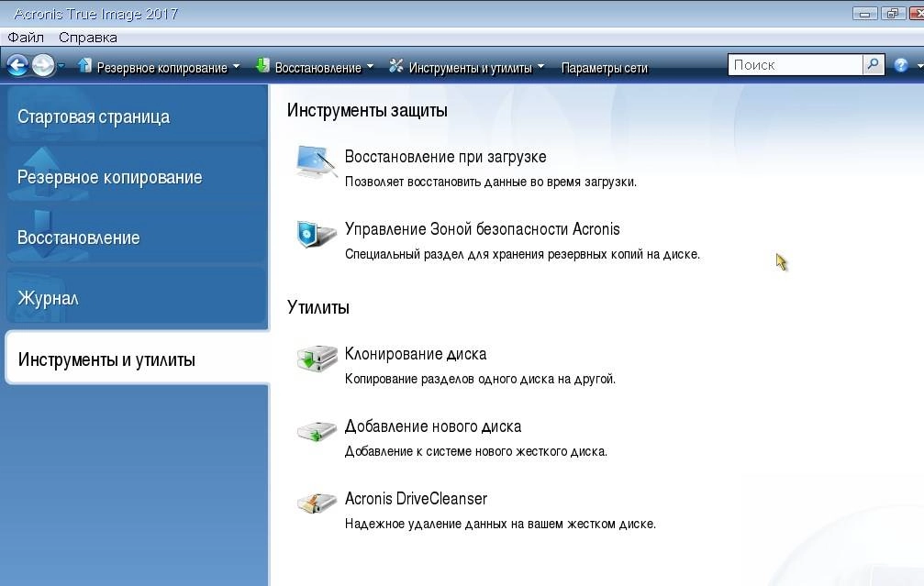The width and height of the screenshot is (924, 586).
Task: Open the Клонирование диска link
Action: (x=416, y=354)
